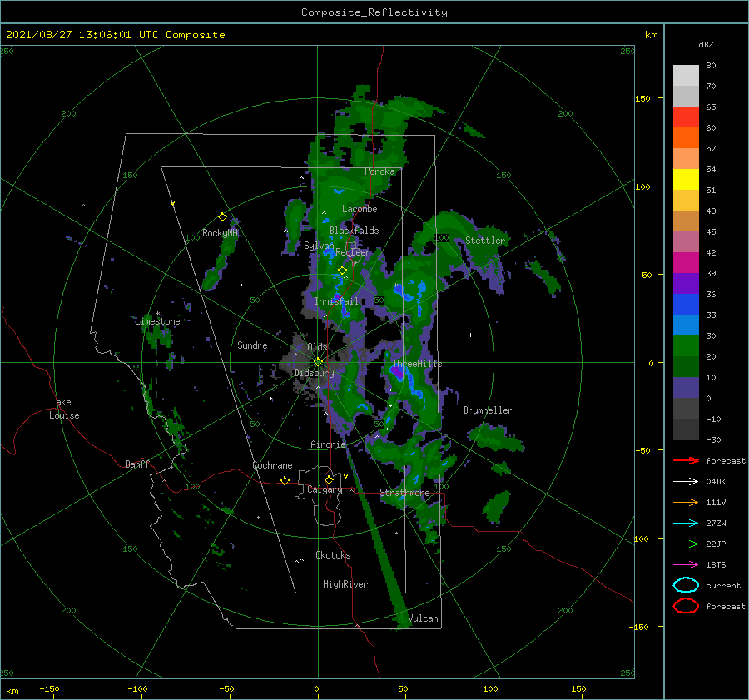Image resolution: width=749 pixels, height=700 pixels.
Task: Select the orange 111V arrow icon
Action: [x=686, y=502]
